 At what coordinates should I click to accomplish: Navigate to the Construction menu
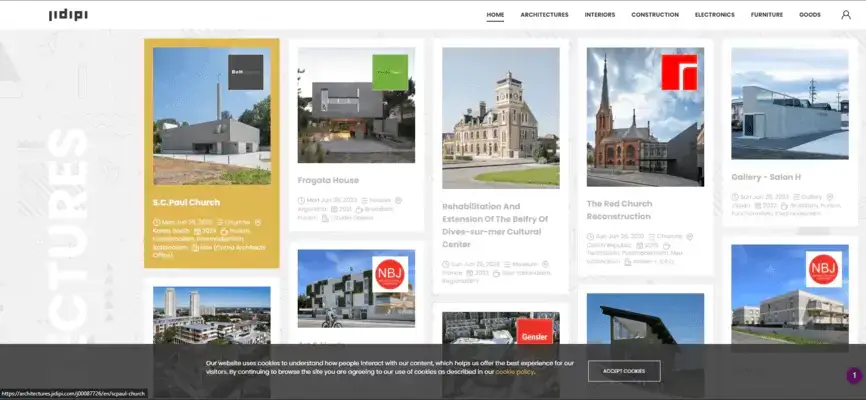click(655, 15)
